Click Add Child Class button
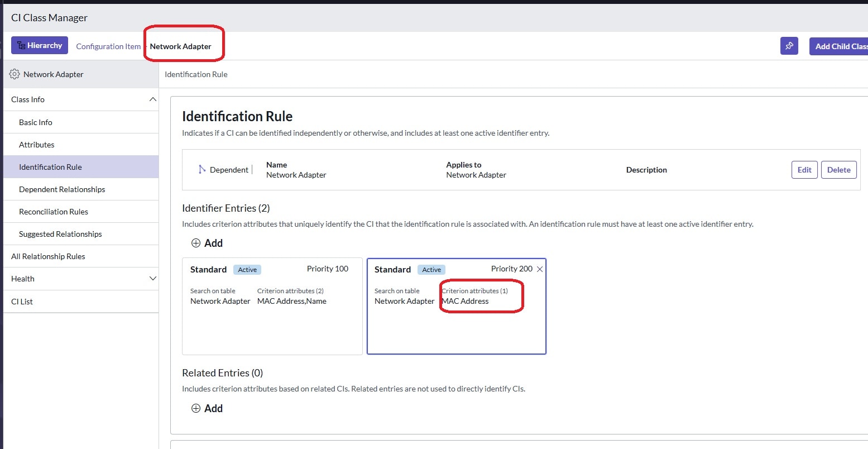Image resolution: width=868 pixels, height=449 pixels. [838, 46]
